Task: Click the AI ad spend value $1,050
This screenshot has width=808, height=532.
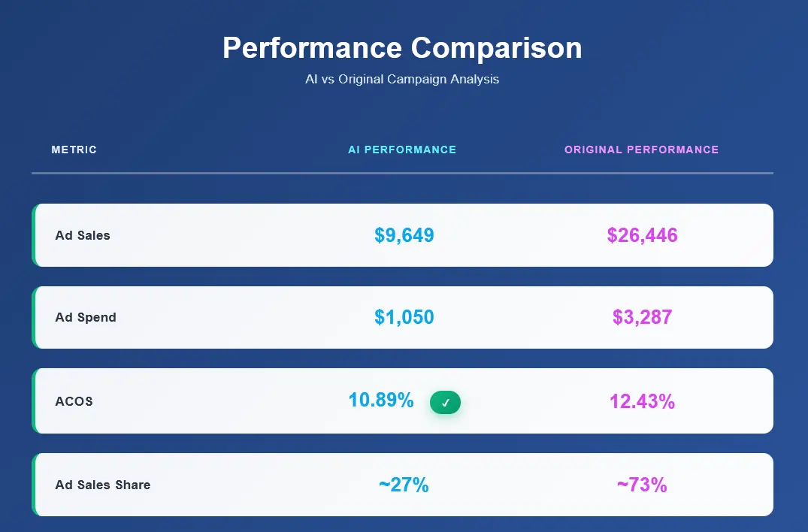Action: click(x=404, y=317)
